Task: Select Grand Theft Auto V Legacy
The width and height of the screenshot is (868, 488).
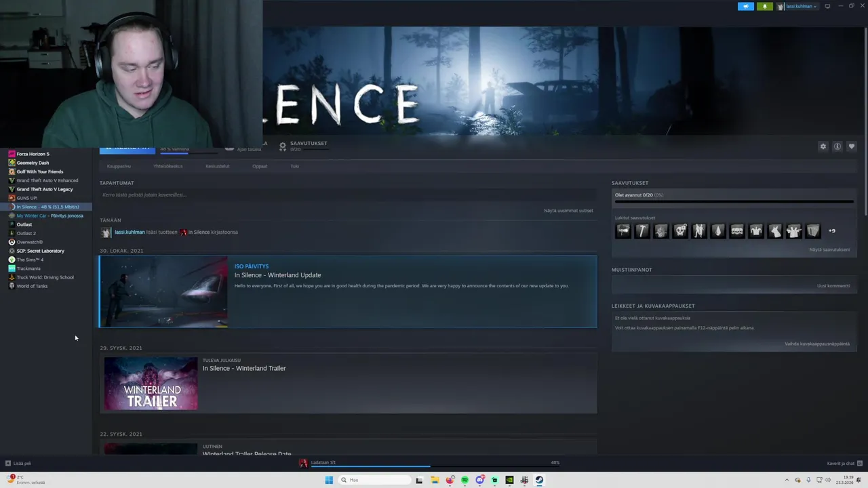Action: click(x=44, y=189)
